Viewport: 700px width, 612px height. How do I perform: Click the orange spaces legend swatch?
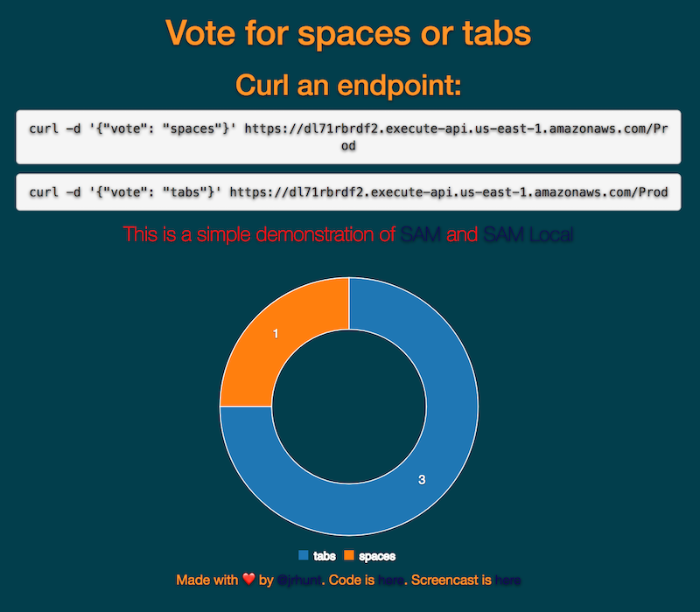coord(349,555)
